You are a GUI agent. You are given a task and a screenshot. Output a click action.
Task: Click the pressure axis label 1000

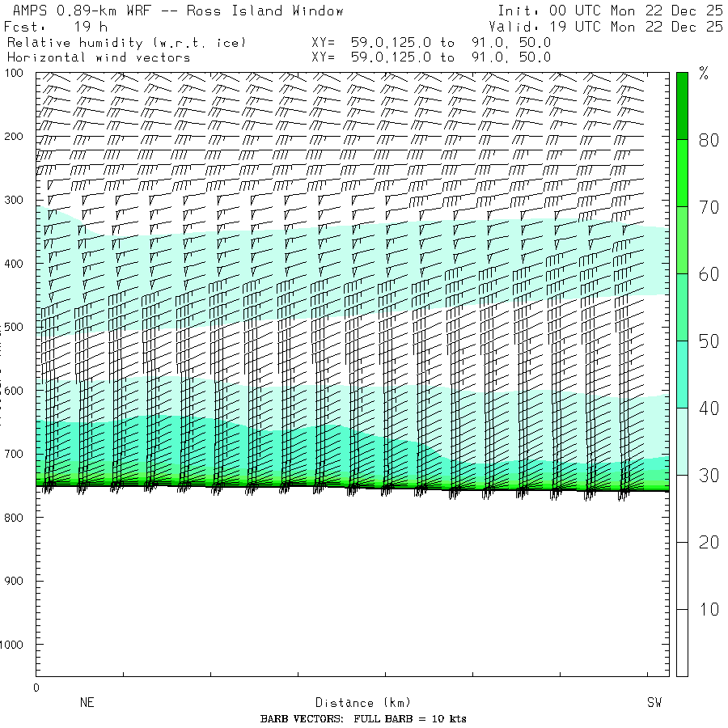click(11, 645)
